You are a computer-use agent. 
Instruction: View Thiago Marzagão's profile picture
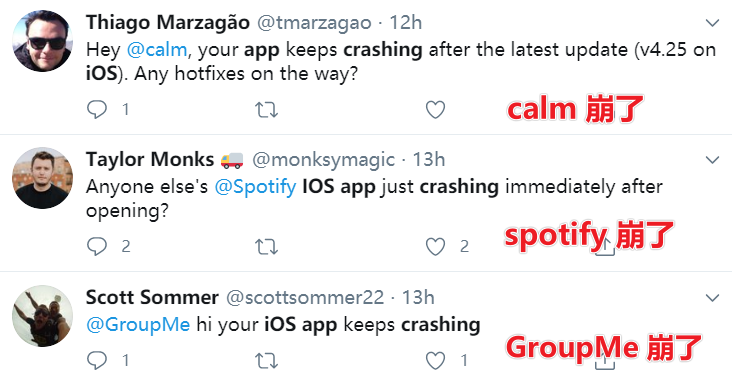[x=42, y=41]
